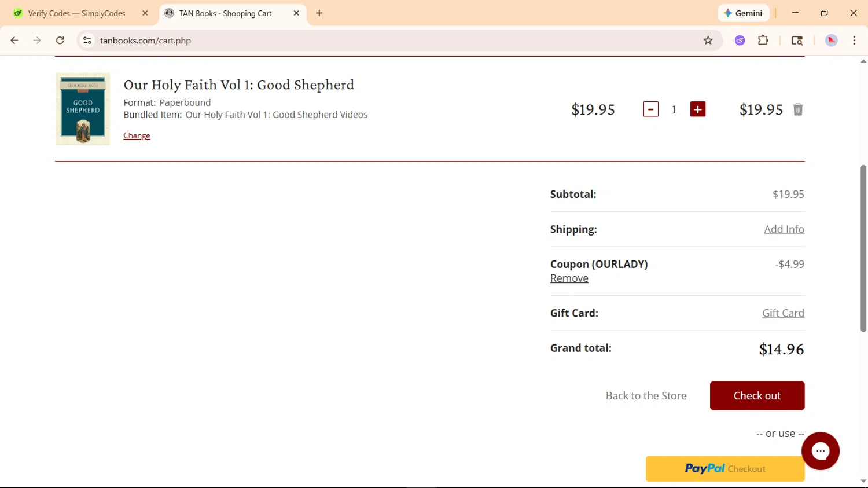Click the Check out button
The image size is (868, 488).
pyautogui.click(x=757, y=396)
